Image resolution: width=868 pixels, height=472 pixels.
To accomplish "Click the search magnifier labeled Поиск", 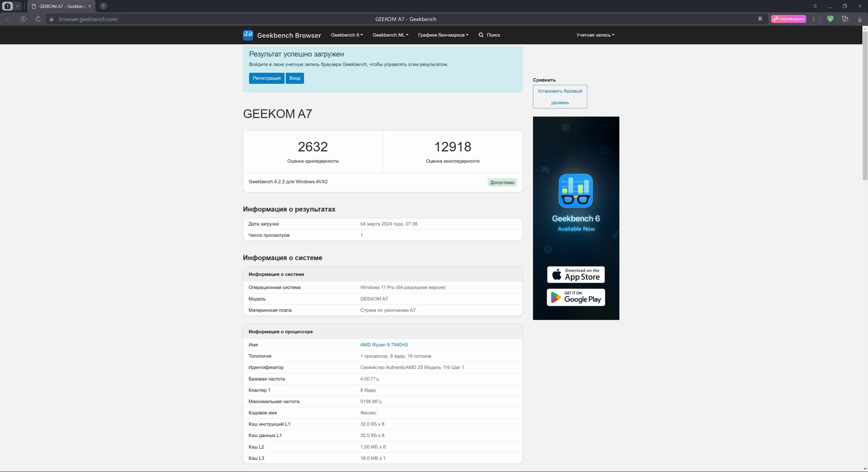I will [x=489, y=35].
